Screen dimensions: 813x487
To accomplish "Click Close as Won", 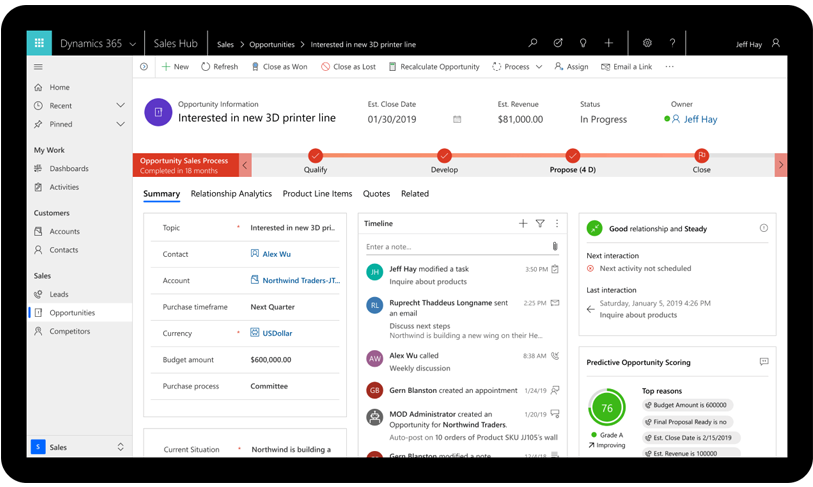I will click(279, 67).
